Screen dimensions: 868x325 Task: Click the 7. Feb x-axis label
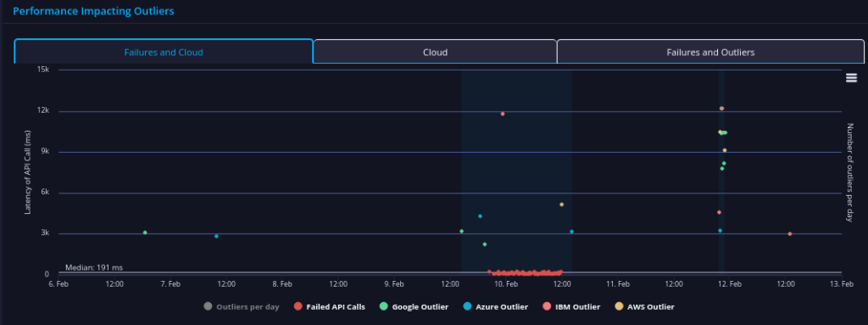[x=170, y=284]
